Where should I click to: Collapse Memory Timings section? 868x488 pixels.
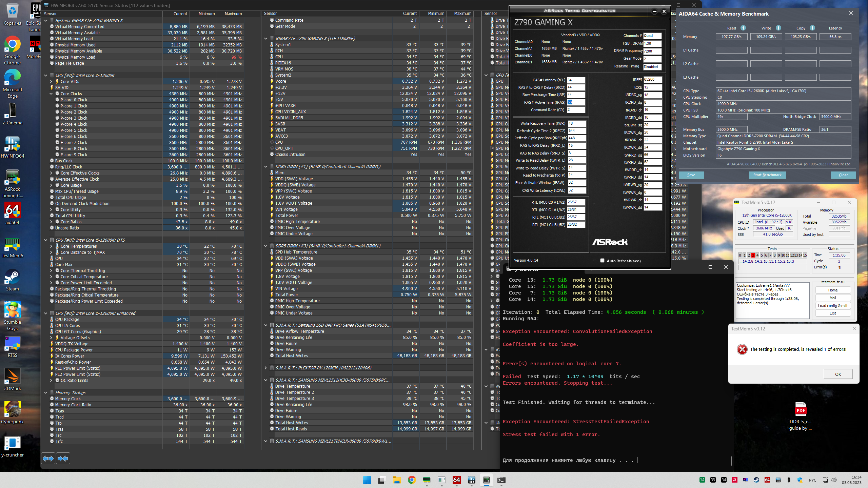coord(46,392)
